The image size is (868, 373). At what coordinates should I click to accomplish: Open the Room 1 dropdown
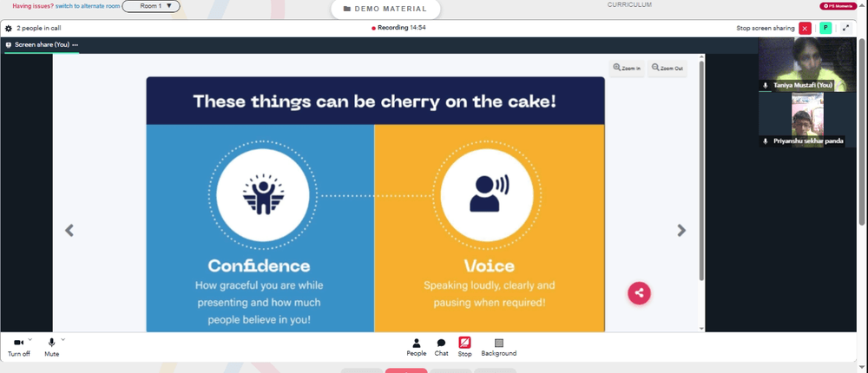click(x=151, y=6)
